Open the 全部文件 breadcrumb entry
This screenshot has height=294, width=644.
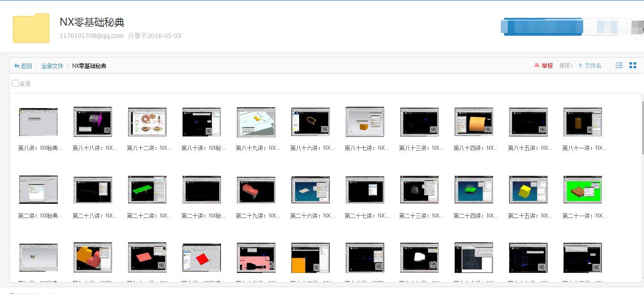tap(52, 65)
